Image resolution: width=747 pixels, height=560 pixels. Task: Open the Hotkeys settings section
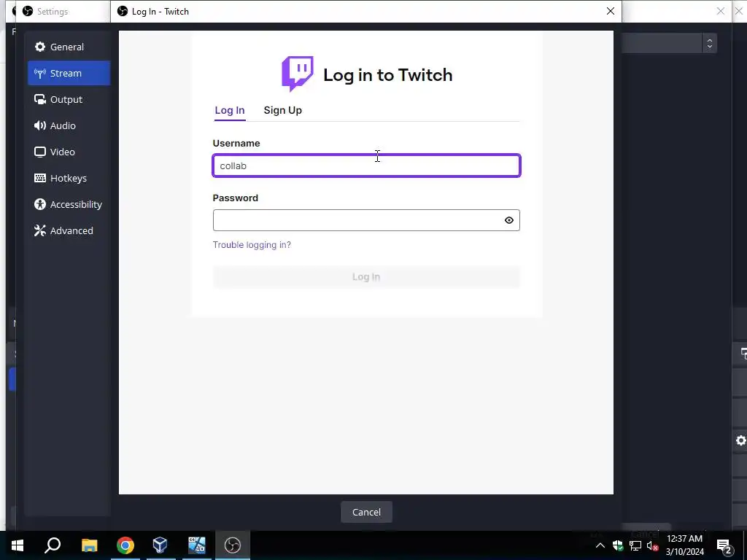tap(69, 178)
